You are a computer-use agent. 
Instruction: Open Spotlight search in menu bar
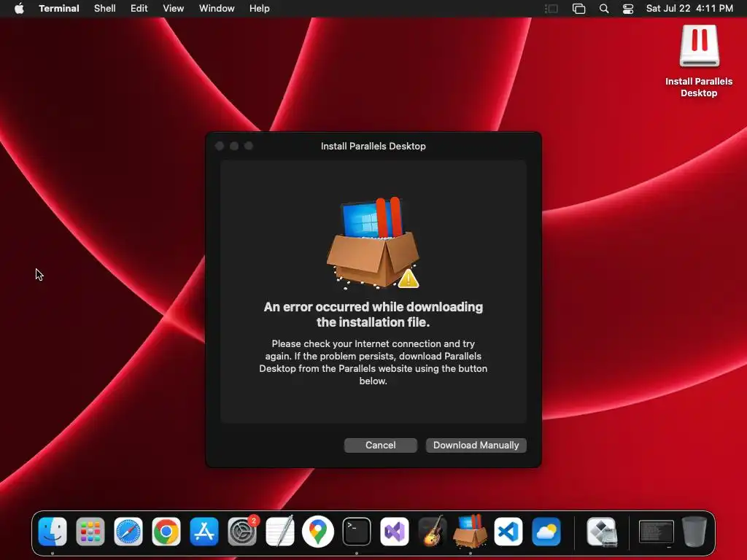pyautogui.click(x=604, y=9)
